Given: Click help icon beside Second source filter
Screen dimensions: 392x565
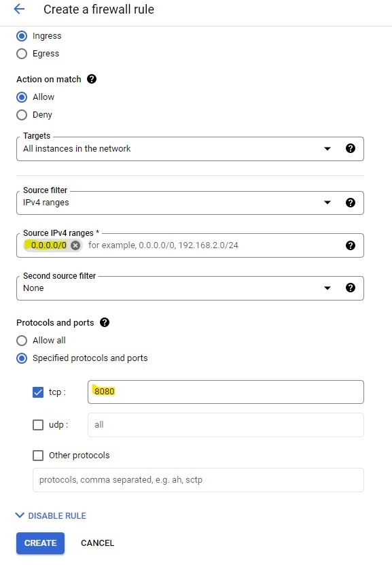Looking at the screenshot, I should (351, 288).
